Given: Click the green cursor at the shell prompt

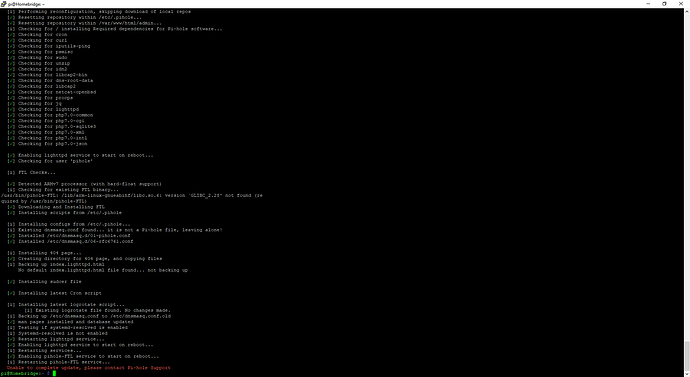Looking at the screenshot, I should pyautogui.click(x=55, y=373).
